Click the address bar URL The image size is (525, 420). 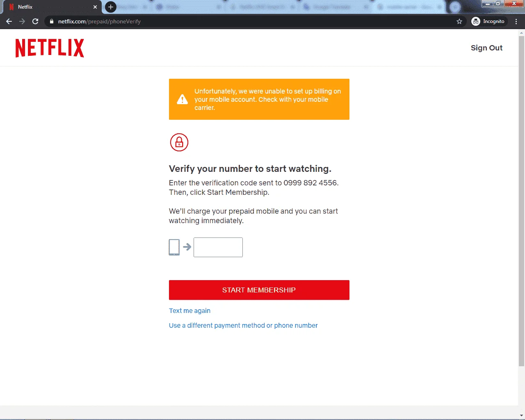click(99, 21)
